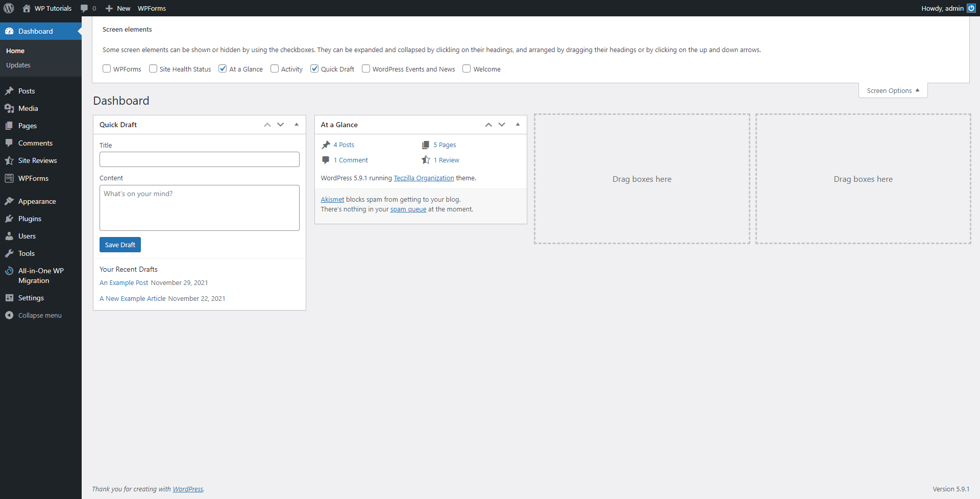Image resolution: width=980 pixels, height=499 pixels.
Task: Open the 1 Review link
Action: click(x=447, y=160)
